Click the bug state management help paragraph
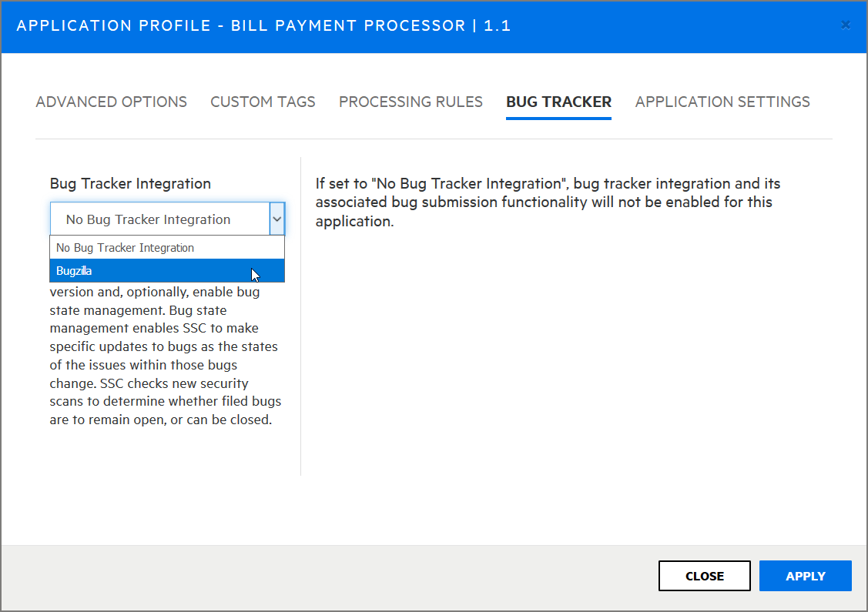 click(165, 356)
